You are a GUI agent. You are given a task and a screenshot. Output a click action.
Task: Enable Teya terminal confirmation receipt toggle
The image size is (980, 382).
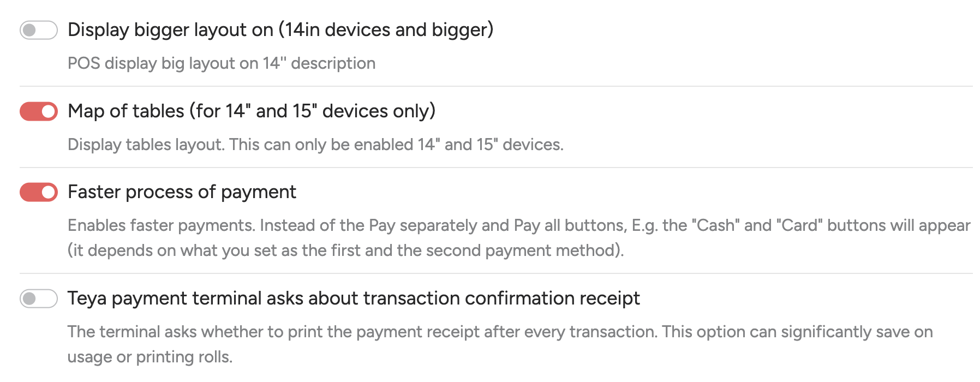pyautogui.click(x=38, y=299)
